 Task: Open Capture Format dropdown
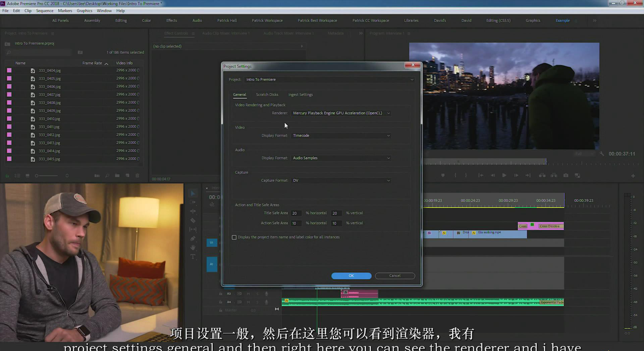click(x=341, y=181)
